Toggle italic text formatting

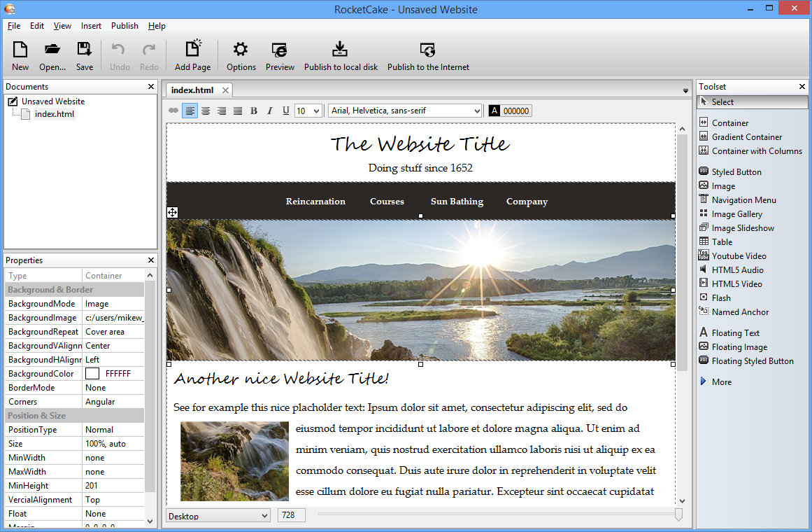coord(270,111)
